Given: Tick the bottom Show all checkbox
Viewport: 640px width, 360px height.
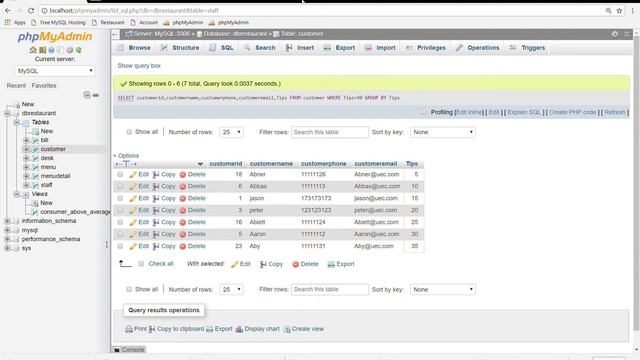Looking at the screenshot, I should click(x=129, y=289).
